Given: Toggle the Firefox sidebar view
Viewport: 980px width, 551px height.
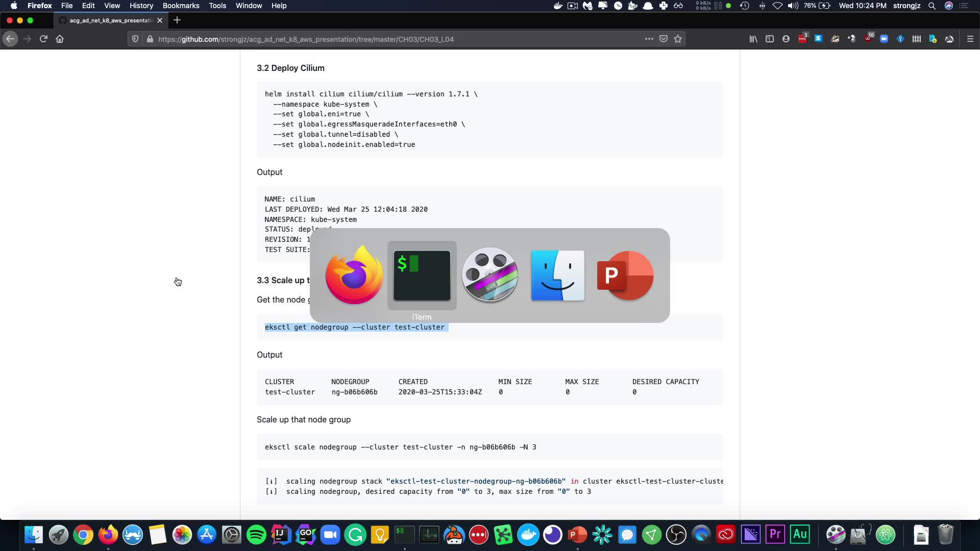Looking at the screenshot, I should pyautogui.click(x=770, y=39).
